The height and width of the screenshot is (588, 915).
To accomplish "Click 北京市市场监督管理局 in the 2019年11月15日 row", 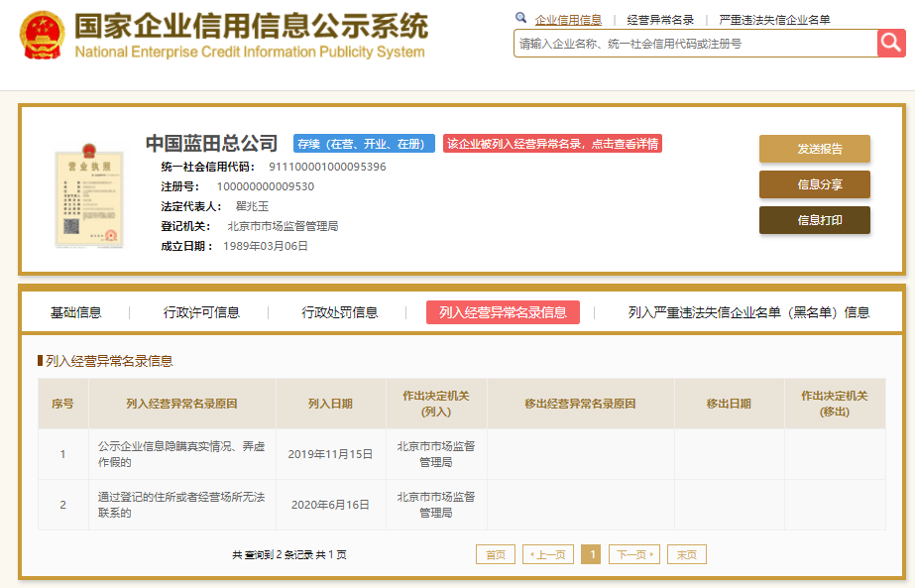I will [436, 454].
